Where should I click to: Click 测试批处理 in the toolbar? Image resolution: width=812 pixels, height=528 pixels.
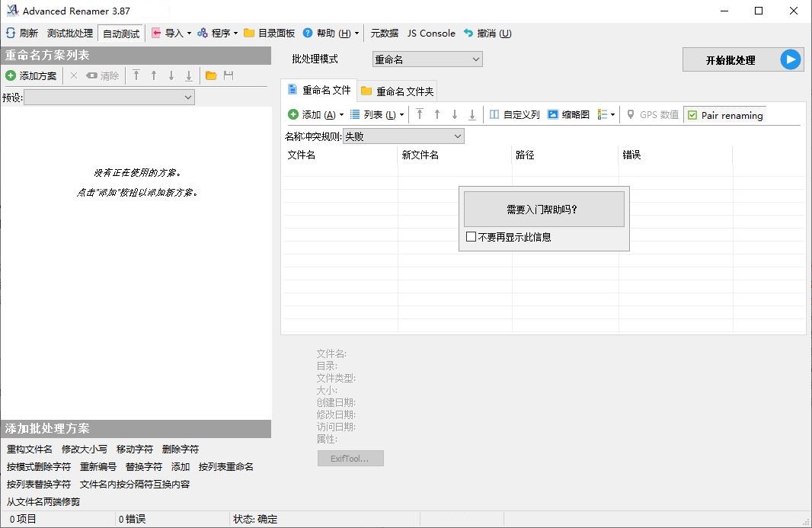(x=70, y=34)
